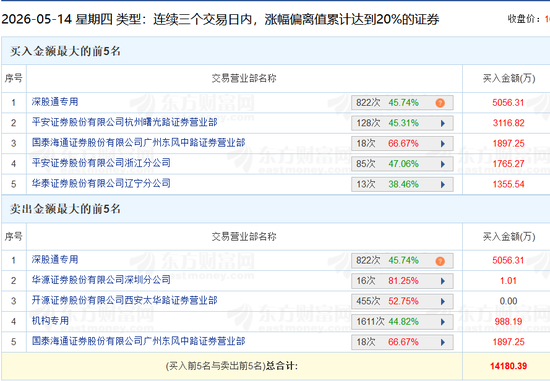Open 深股通专用 link in buy list
Screen dimensions: 550x381
(x=55, y=102)
